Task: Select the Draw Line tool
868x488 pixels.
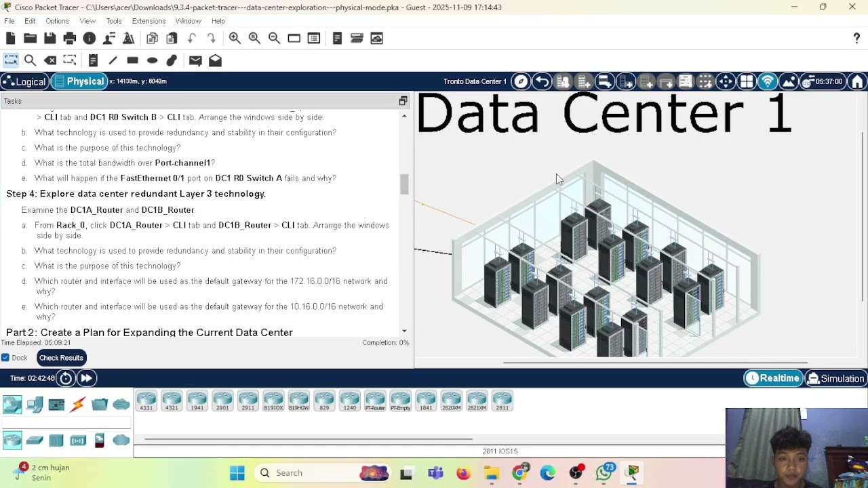Action: tap(113, 60)
